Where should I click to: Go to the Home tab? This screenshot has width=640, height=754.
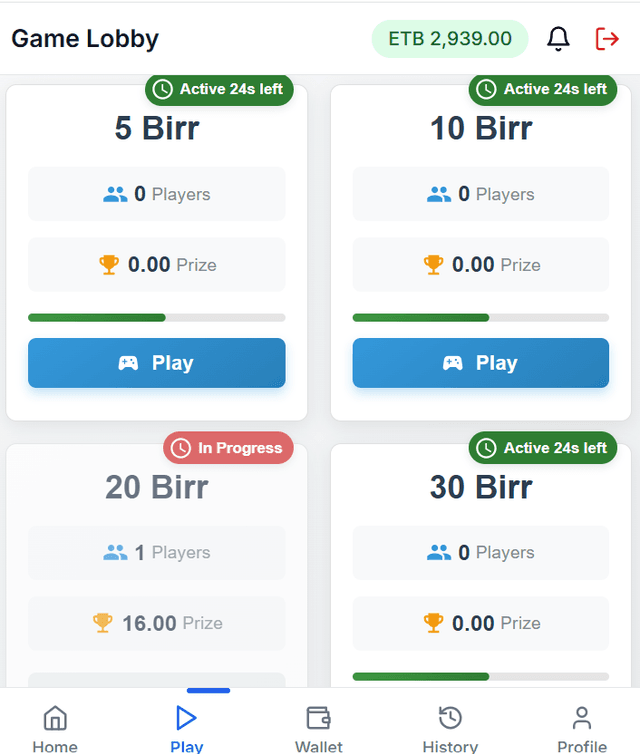pos(55,728)
